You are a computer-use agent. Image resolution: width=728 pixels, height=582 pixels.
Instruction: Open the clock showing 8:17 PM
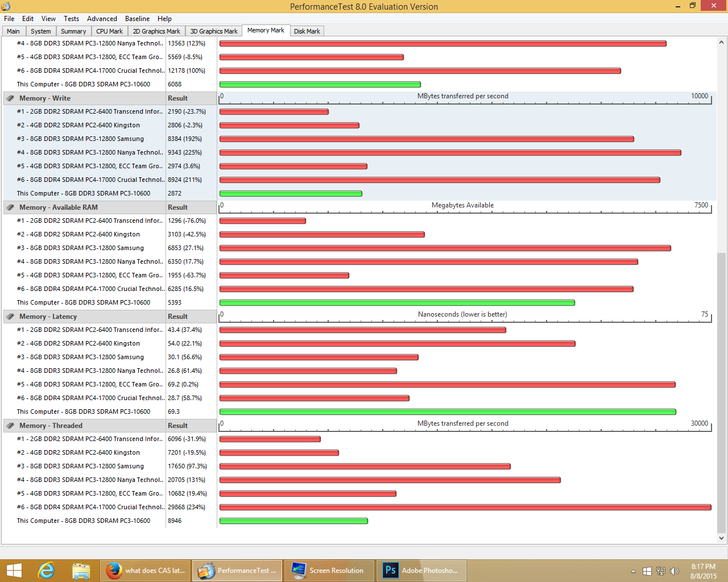pos(704,571)
